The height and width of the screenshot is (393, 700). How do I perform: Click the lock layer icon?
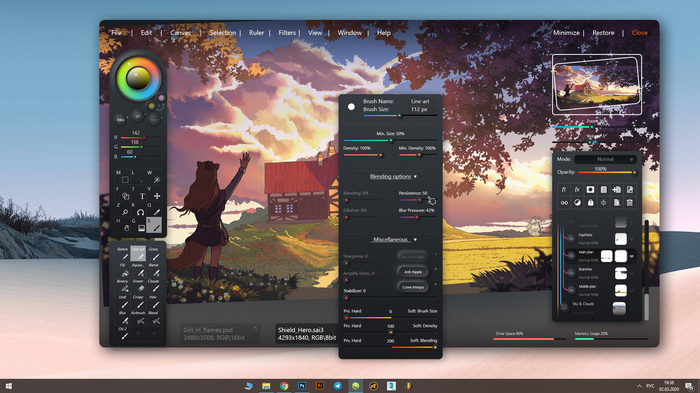pos(590,203)
